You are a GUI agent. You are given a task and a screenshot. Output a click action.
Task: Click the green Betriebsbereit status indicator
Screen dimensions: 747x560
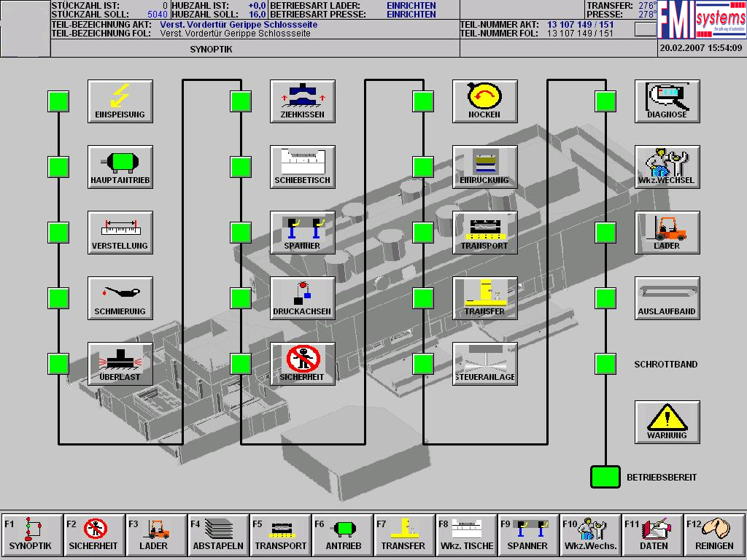tap(605, 477)
